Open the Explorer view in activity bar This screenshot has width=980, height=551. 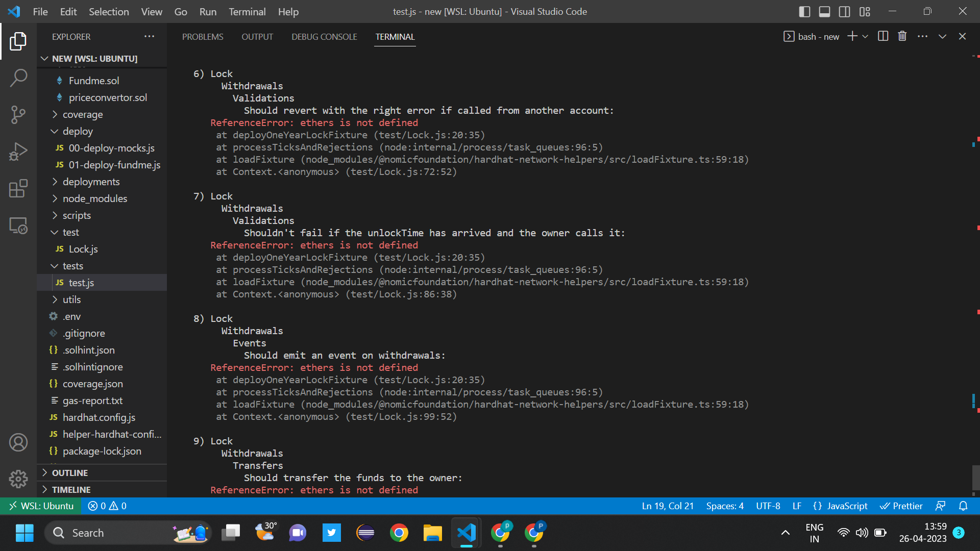click(x=18, y=41)
